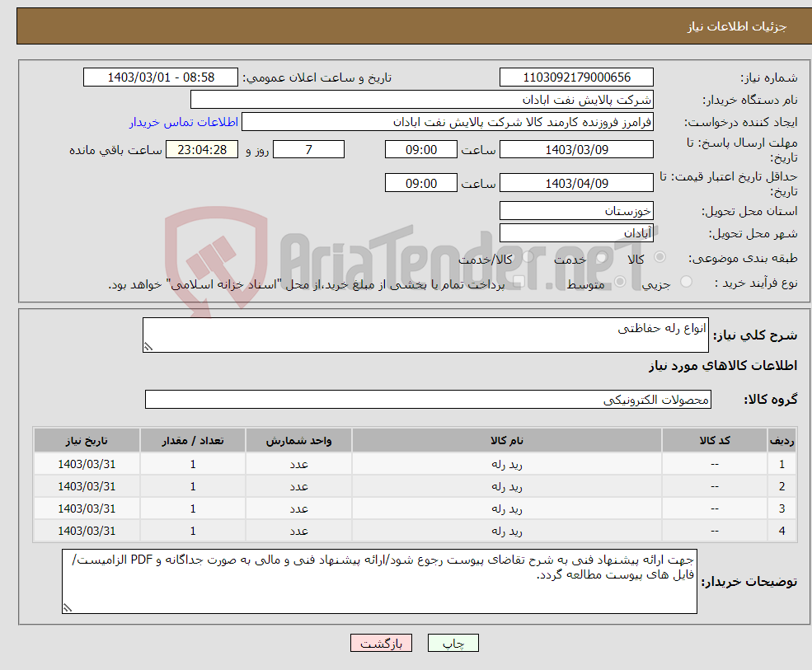Image resolution: width=812 pixels, height=670 pixels.
Task: Click the announcement date field 1403/03/01 - 08:58
Action: tap(161, 77)
